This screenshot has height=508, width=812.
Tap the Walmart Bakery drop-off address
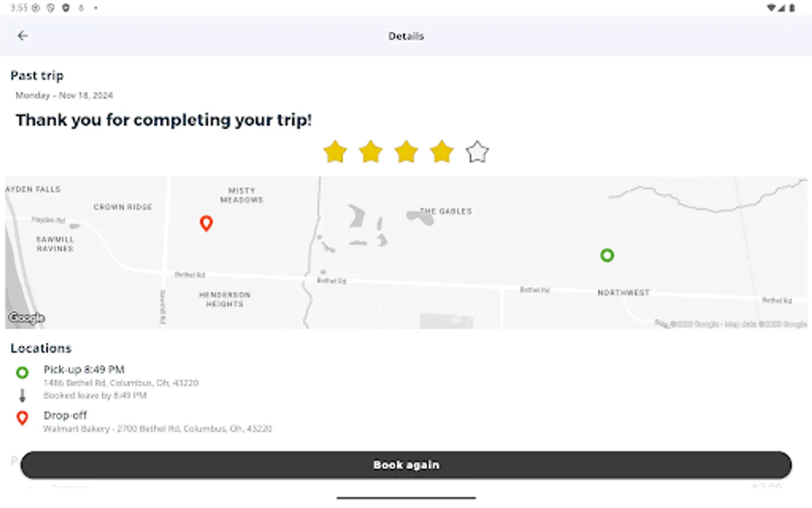pos(158,429)
